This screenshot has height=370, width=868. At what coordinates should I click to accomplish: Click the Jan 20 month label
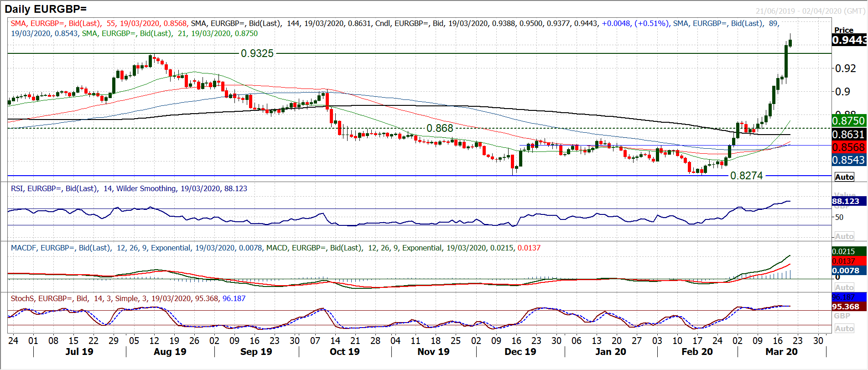(x=611, y=352)
